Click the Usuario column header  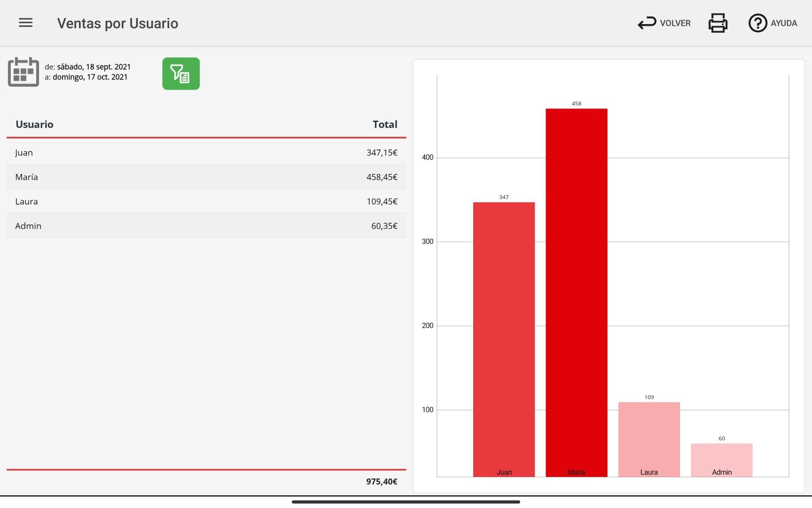pos(34,124)
